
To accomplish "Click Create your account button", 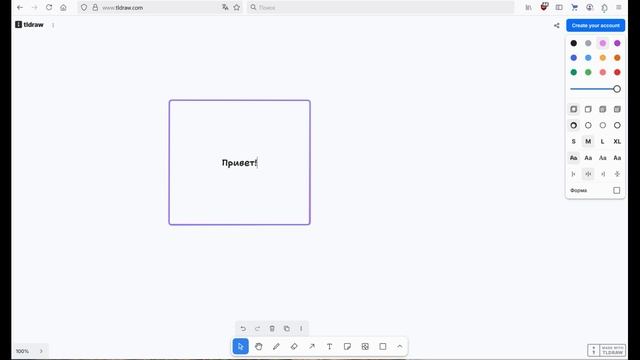I will click(596, 25).
